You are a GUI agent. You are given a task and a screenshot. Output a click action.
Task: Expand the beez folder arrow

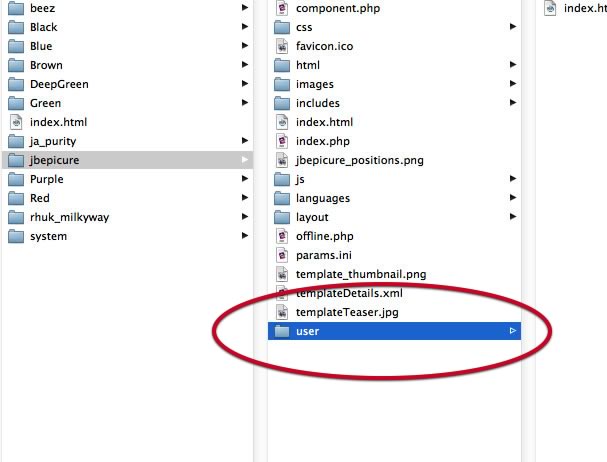245,7
